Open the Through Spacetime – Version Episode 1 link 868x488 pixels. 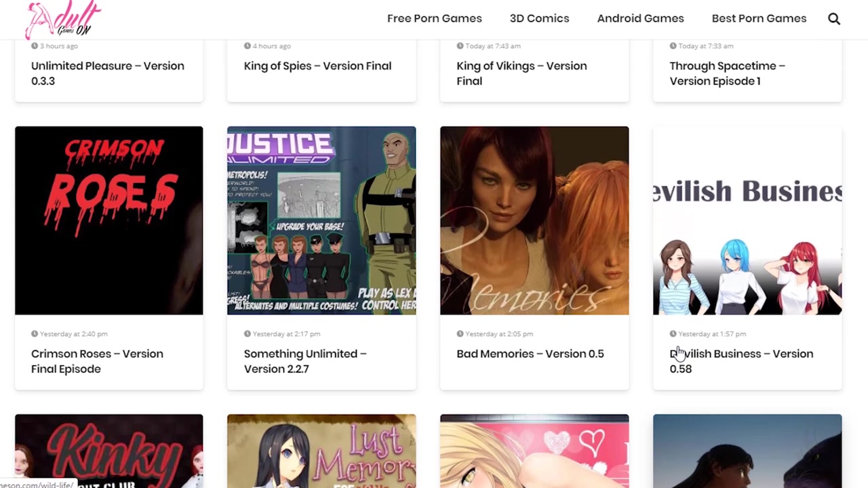(727, 73)
